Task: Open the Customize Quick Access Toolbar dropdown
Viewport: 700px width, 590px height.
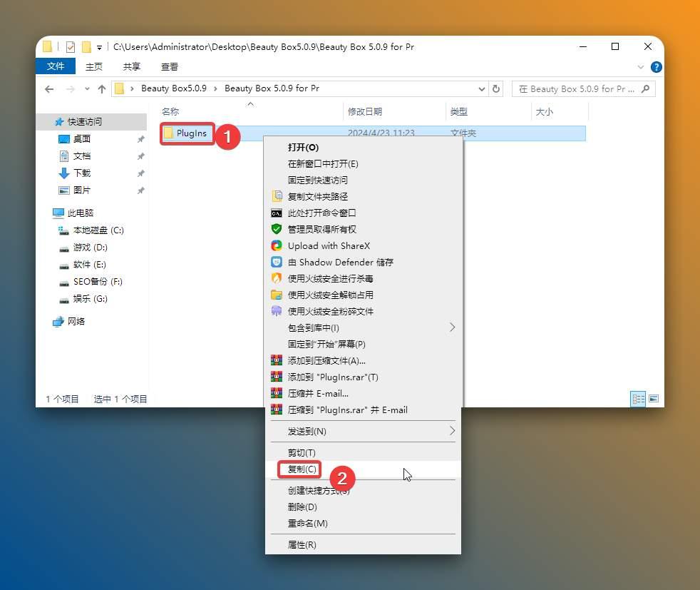Action: [99, 47]
